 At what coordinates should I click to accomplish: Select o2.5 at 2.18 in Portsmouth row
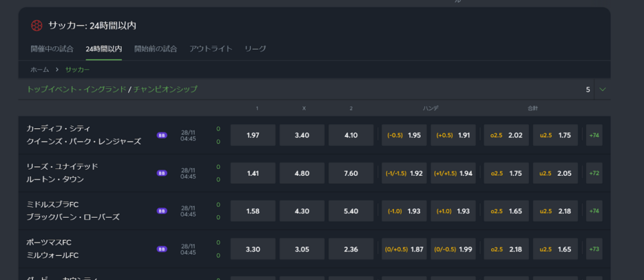click(506, 249)
